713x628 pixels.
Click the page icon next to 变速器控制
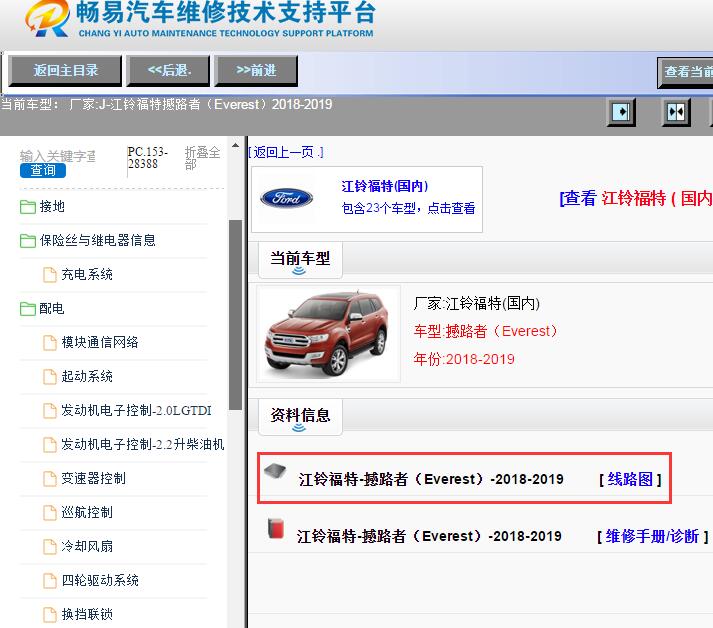click(50, 478)
